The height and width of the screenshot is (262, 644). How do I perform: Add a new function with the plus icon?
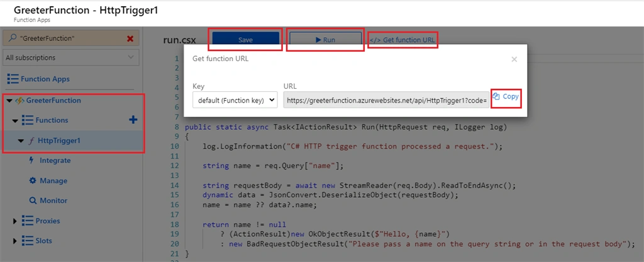point(133,120)
